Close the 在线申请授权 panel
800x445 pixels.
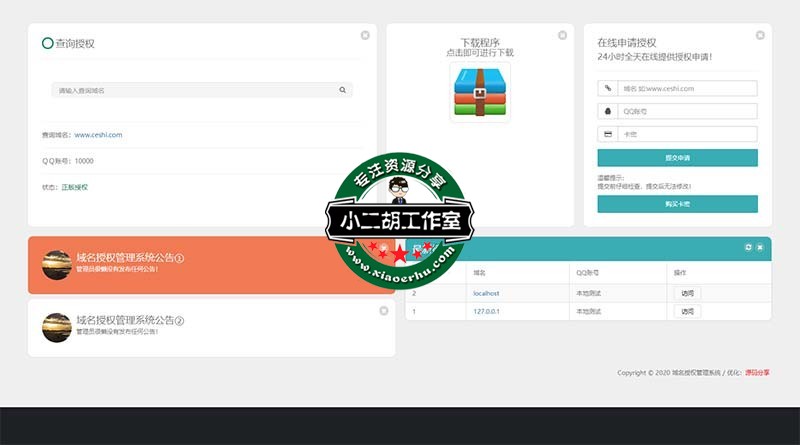point(759,35)
